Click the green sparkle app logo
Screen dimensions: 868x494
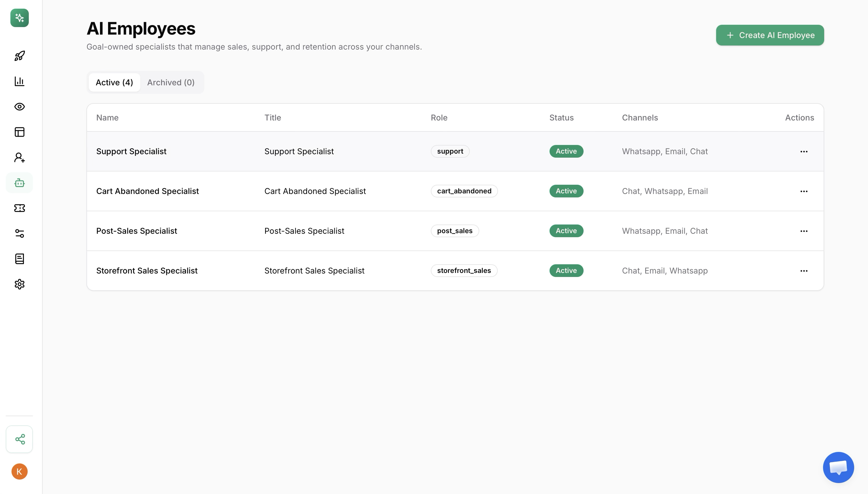[19, 18]
